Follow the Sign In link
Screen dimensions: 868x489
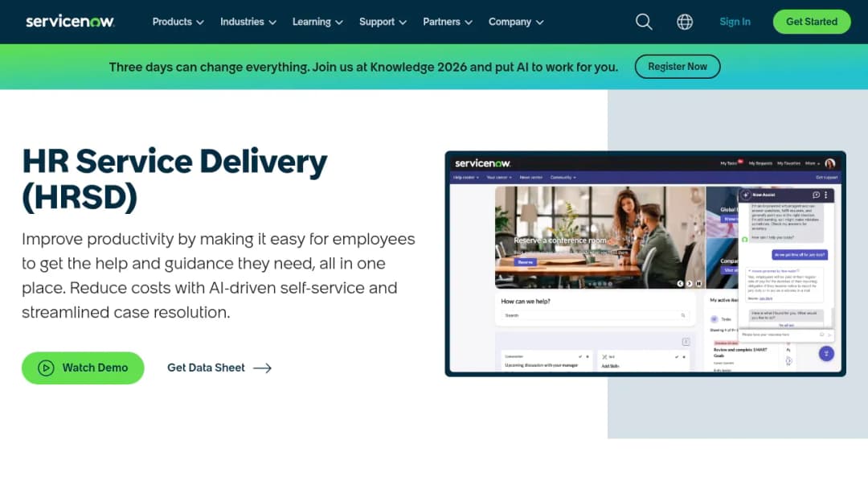point(735,22)
